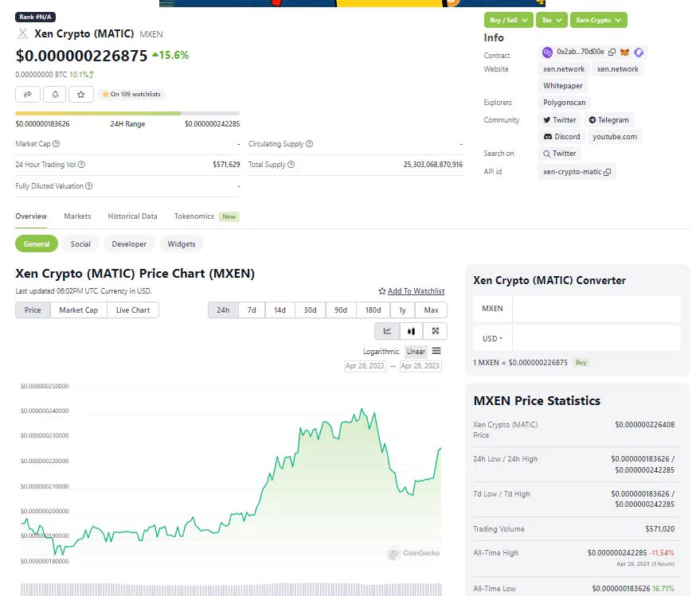Click the chart end date field
The image size is (700, 596).
pos(420,366)
